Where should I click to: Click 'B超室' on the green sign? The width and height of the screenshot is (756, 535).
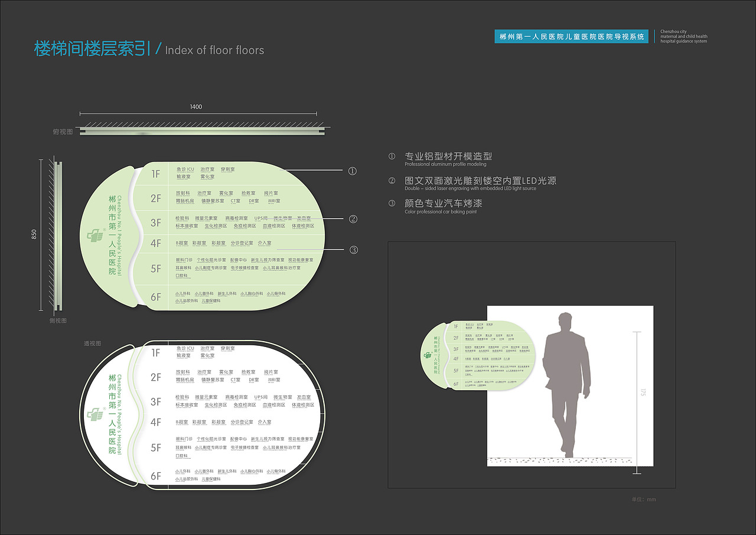coord(182,243)
